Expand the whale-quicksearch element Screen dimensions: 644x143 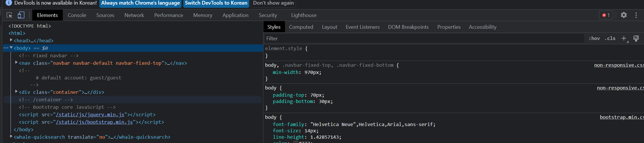pyautogui.click(x=11, y=136)
